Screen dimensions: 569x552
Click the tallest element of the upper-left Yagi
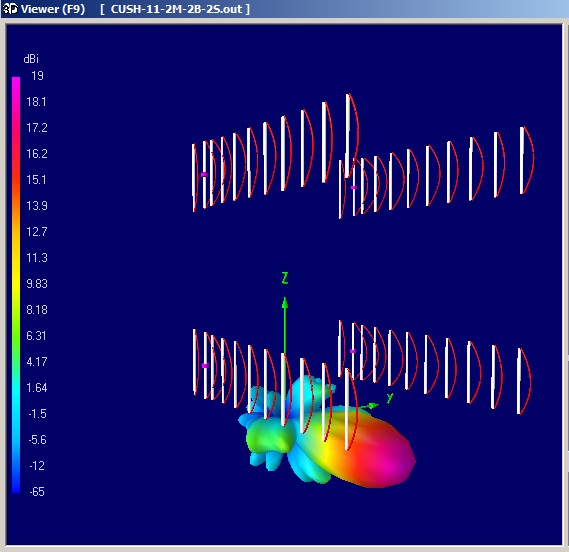[x=348, y=135]
